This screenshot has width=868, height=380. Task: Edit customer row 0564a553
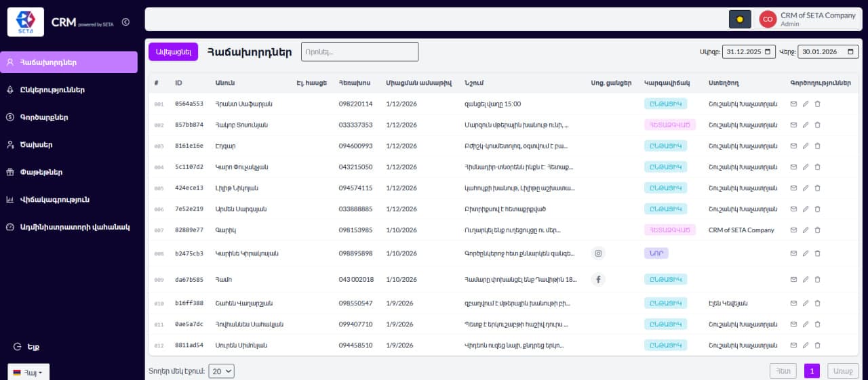[806, 104]
